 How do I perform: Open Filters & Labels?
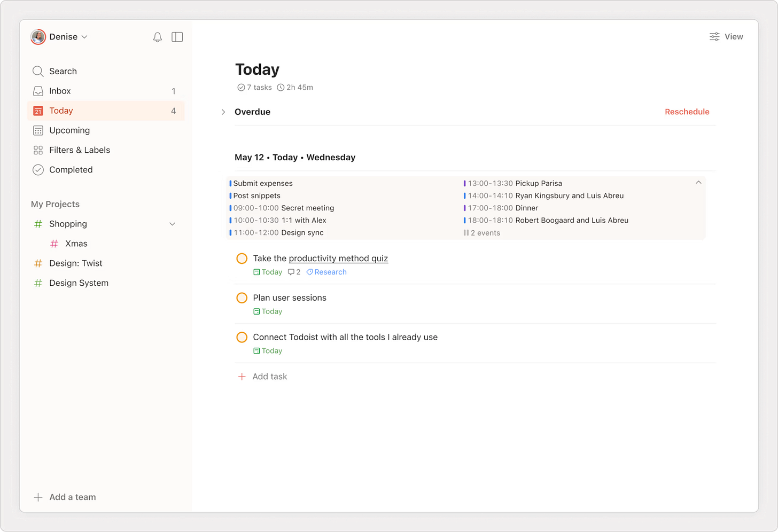(x=79, y=150)
